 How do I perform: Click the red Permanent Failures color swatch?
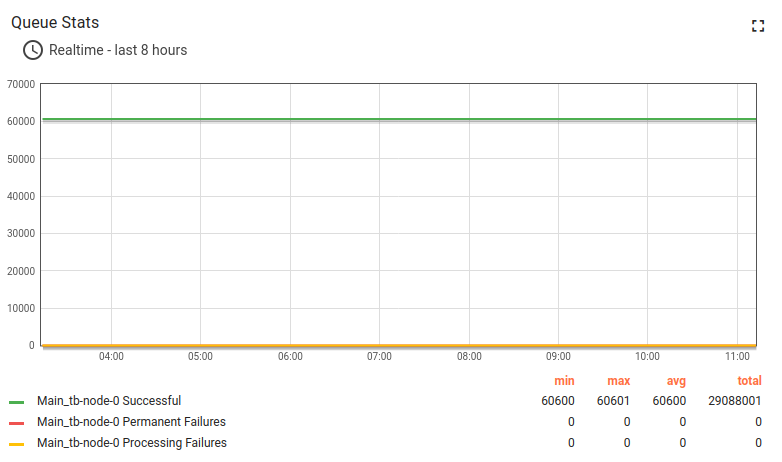[x=16, y=423]
